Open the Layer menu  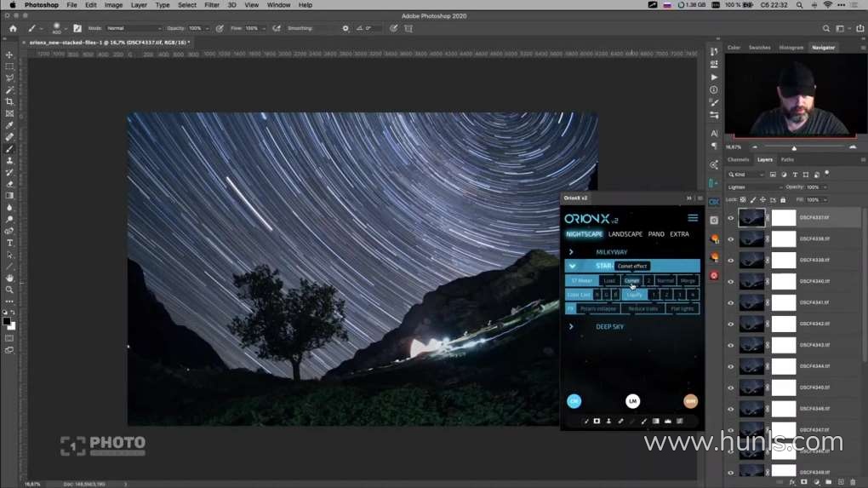pos(139,5)
